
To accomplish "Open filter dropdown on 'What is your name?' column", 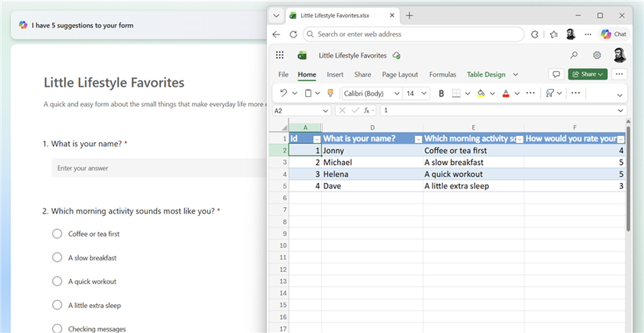I will click(418, 139).
